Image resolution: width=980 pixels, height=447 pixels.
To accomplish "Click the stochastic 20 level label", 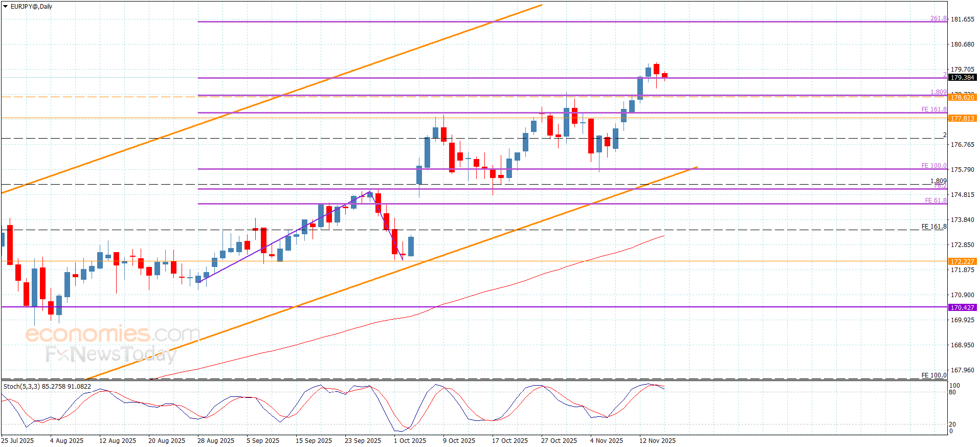I will tap(952, 424).
